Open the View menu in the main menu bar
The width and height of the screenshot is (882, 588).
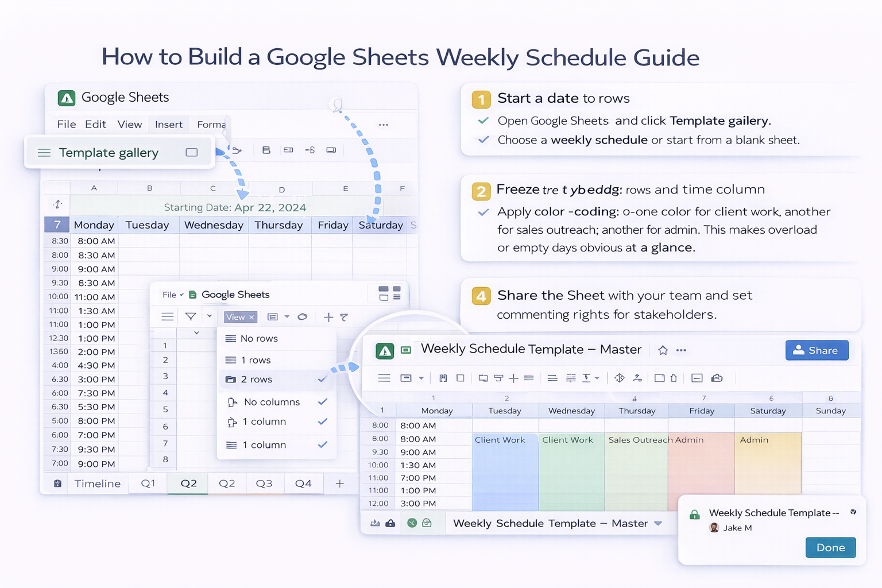coord(130,125)
